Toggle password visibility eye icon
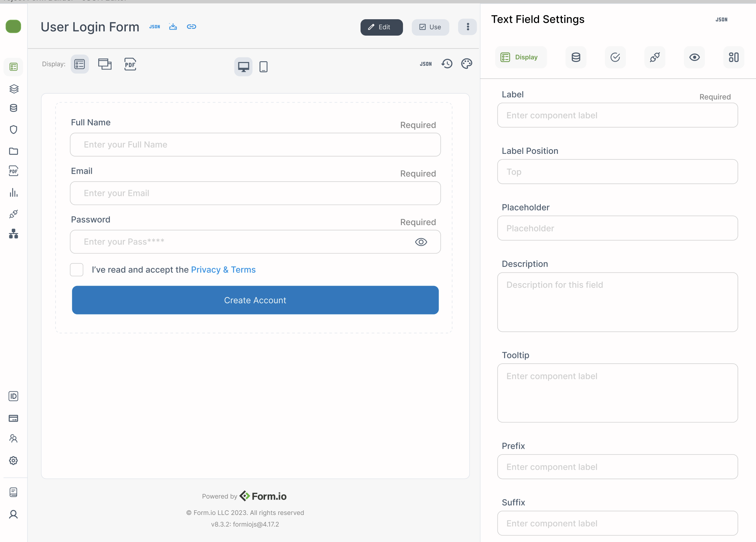The width and height of the screenshot is (756, 542). click(421, 242)
